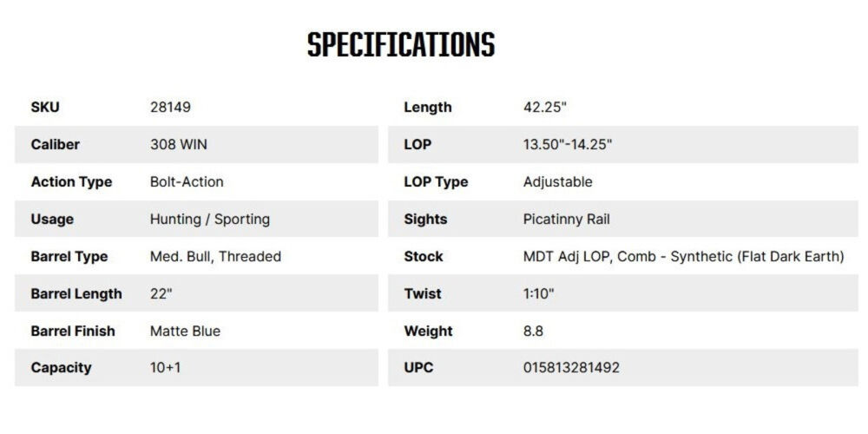This screenshot has height=434, width=868.
Task: Click the UPC number 015813281492
Action: point(571,368)
